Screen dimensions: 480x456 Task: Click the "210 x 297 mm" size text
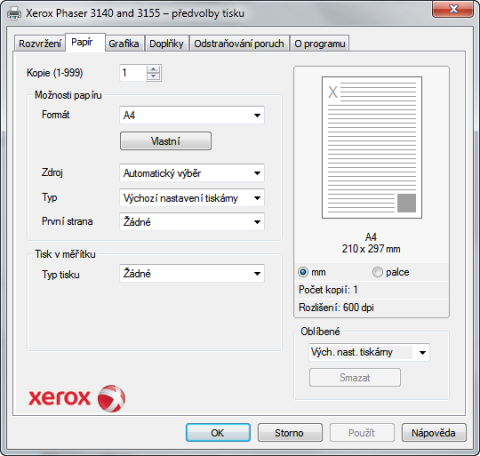tap(371, 249)
